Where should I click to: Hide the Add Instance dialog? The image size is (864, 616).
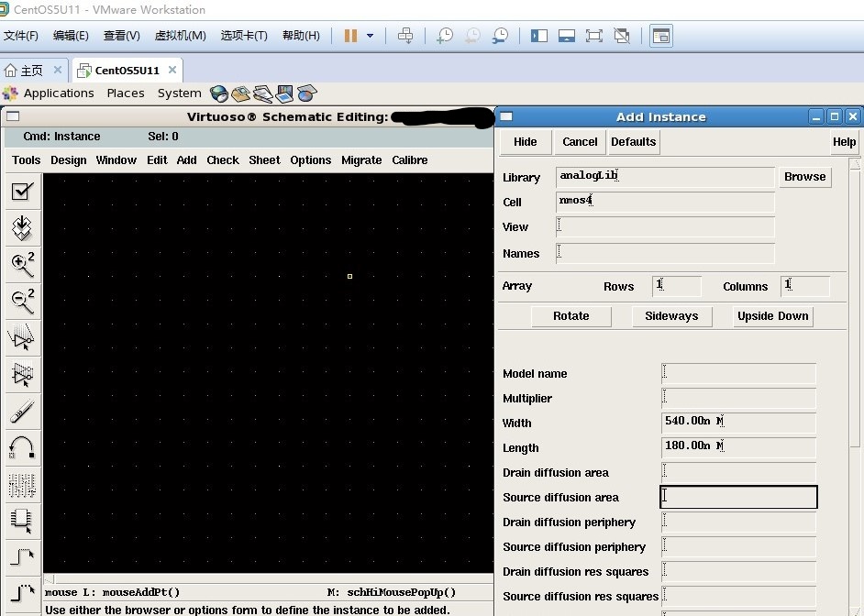(525, 142)
